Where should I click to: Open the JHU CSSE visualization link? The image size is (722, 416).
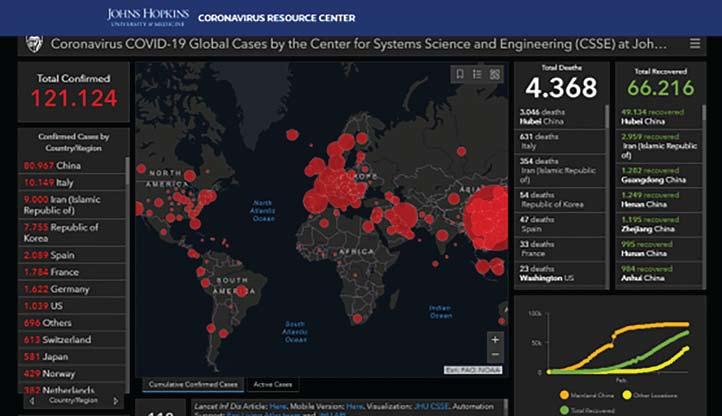(431, 406)
